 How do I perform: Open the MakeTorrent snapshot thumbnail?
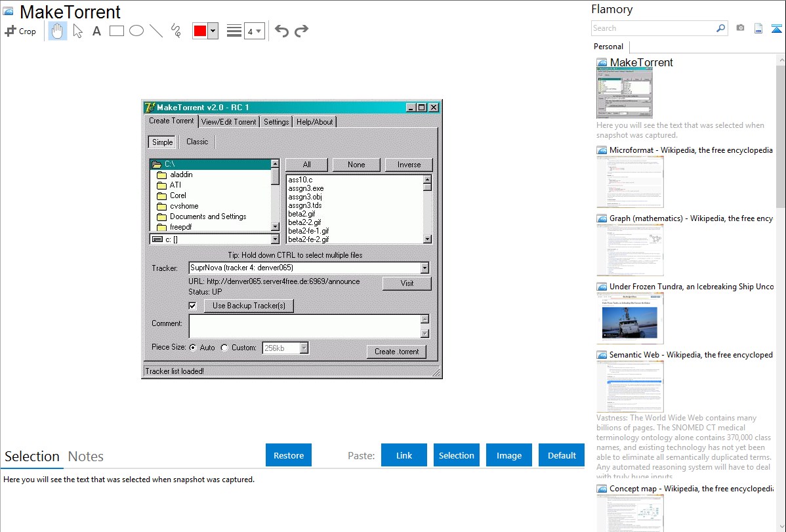point(625,94)
